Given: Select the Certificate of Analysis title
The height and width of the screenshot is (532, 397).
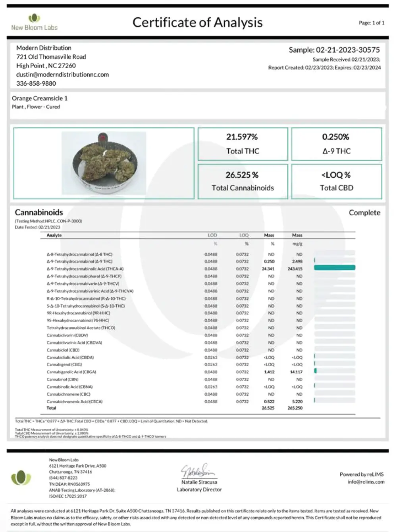Looking at the screenshot, I should point(197,22).
